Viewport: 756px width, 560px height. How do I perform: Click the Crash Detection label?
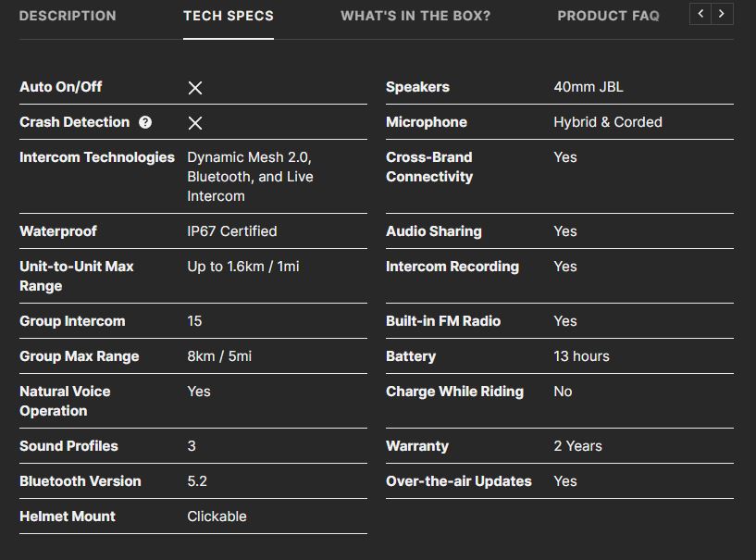pos(75,122)
